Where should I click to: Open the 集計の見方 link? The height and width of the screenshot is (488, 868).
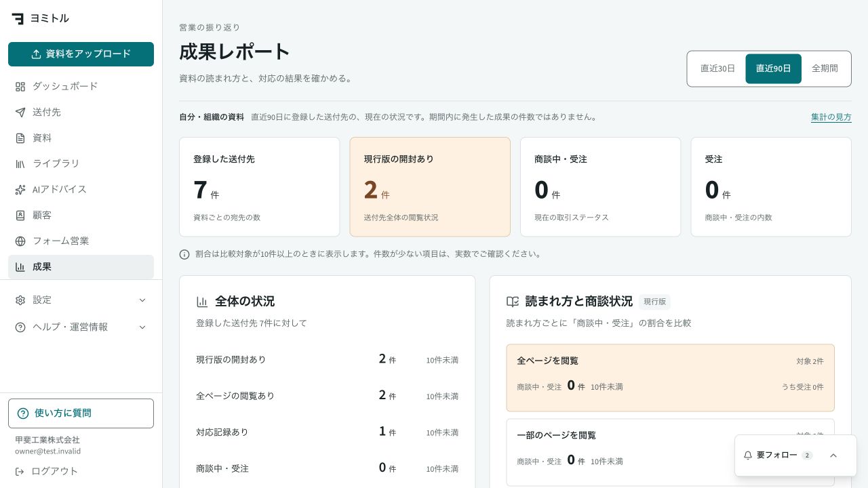tap(831, 117)
